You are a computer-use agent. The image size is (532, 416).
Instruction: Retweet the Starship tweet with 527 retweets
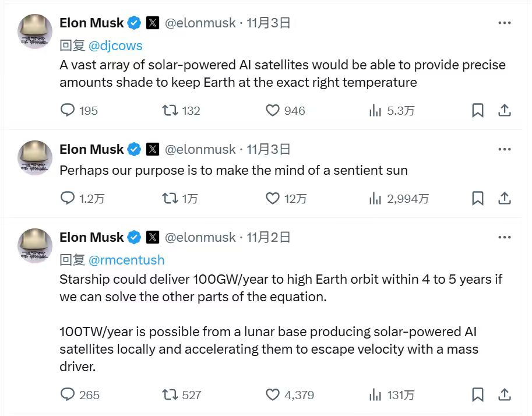[x=170, y=395]
